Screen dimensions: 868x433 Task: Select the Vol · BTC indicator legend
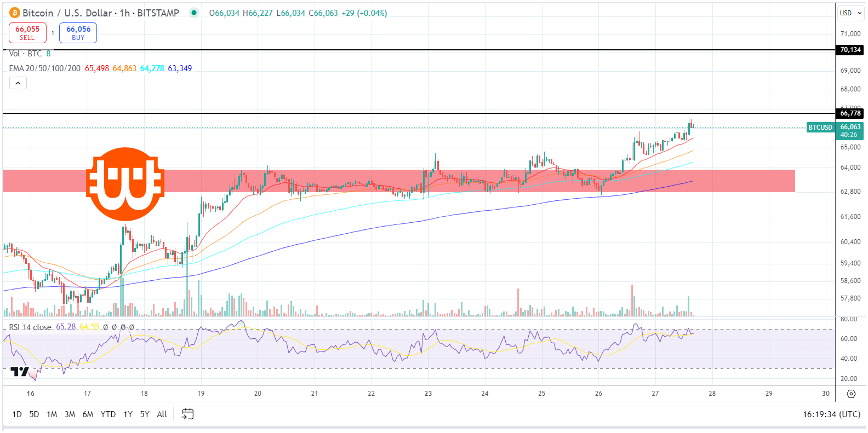(x=25, y=54)
